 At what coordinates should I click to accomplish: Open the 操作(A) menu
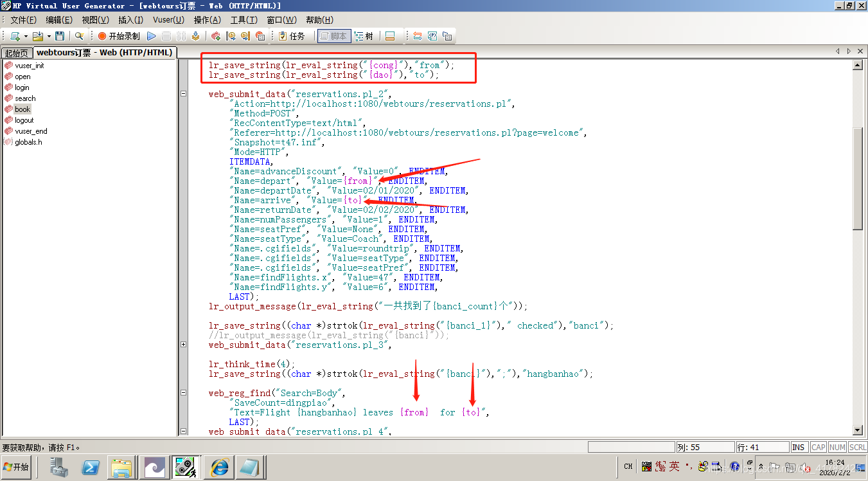(207, 20)
